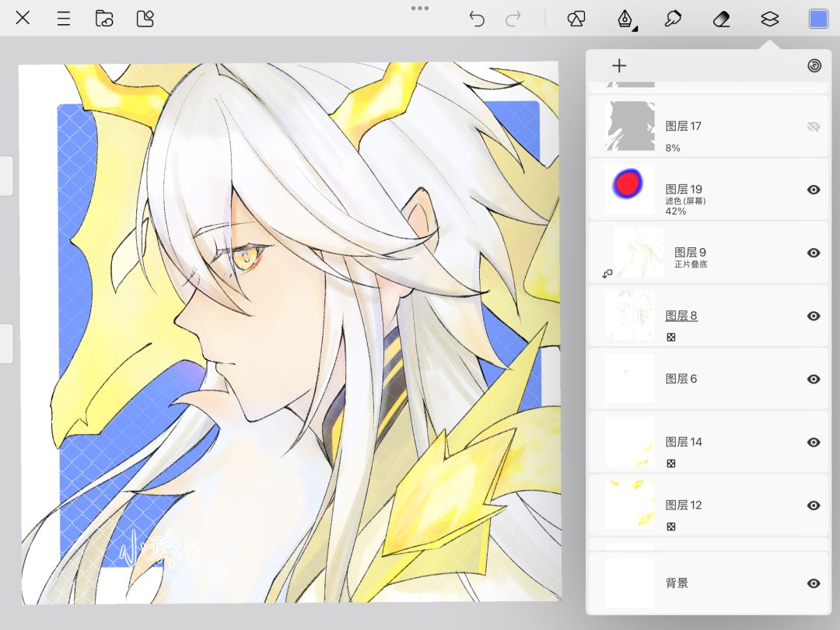The height and width of the screenshot is (630, 840).
Task: Close the layers panel via layers icon
Action: pos(769,19)
